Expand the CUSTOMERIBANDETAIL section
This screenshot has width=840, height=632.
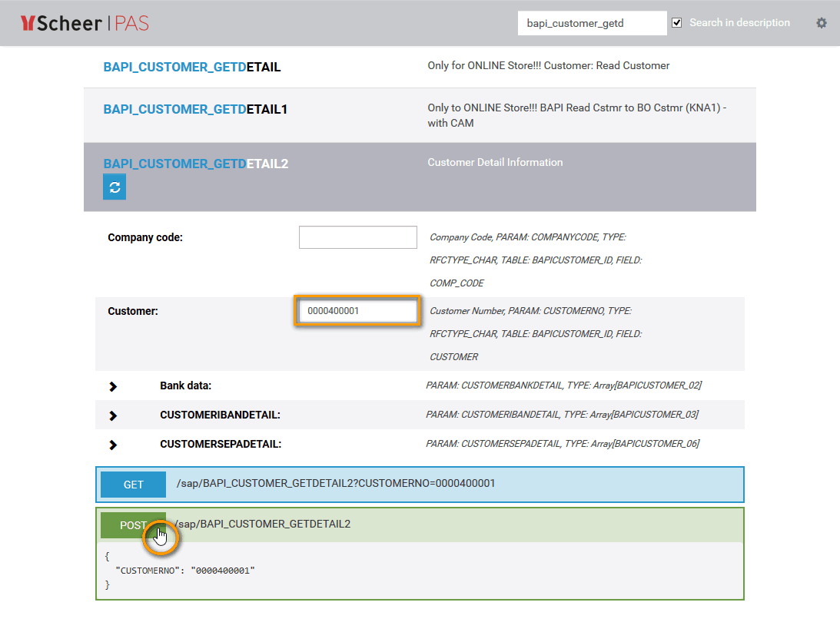click(113, 415)
